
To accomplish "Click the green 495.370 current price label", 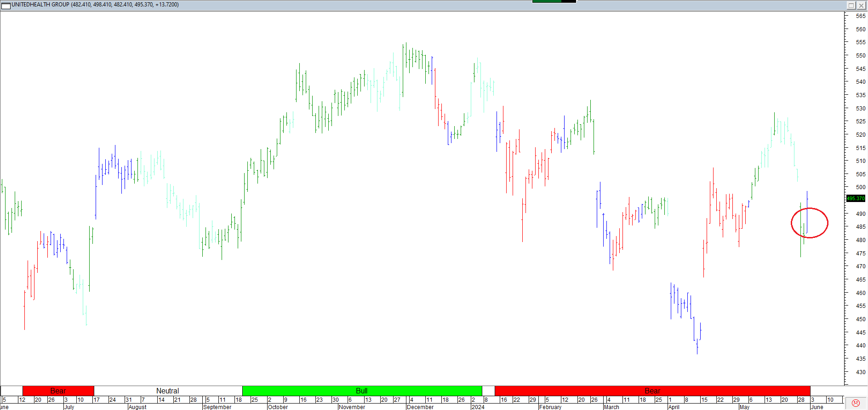I will tap(856, 198).
